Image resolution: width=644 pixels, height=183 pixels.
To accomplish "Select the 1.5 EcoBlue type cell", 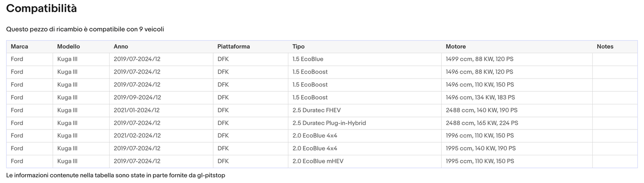I will coord(308,59).
